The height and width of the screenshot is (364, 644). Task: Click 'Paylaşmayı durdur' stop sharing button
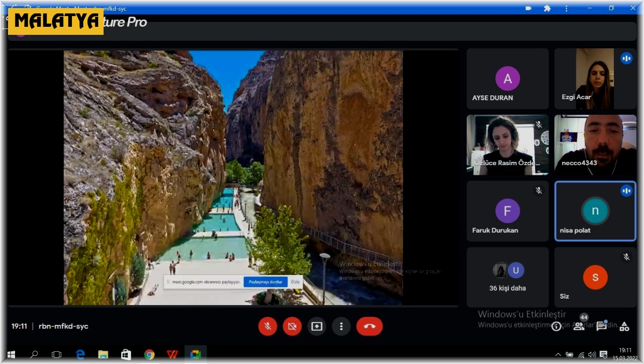point(265,282)
